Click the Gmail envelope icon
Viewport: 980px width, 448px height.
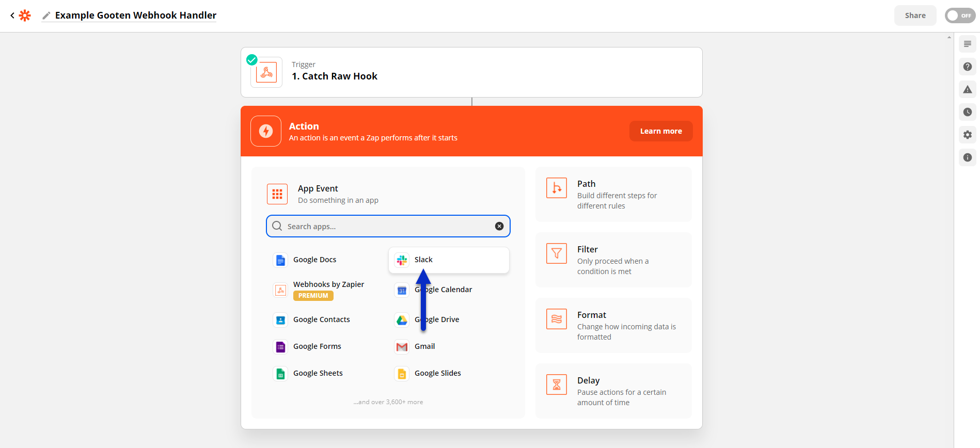pos(402,347)
